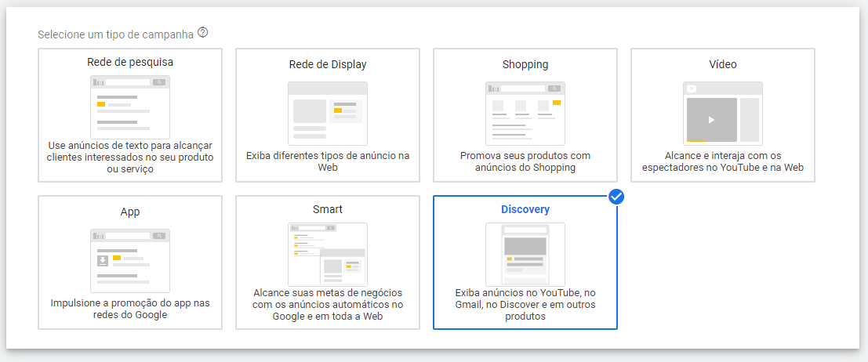Click text 'Alcance suas metas de negócios'
The height and width of the screenshot is (362, 868).
coord(328,292)
